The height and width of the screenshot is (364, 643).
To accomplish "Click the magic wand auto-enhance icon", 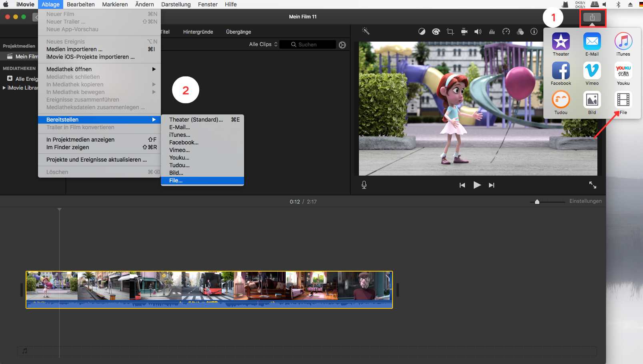I will (366, 31).
